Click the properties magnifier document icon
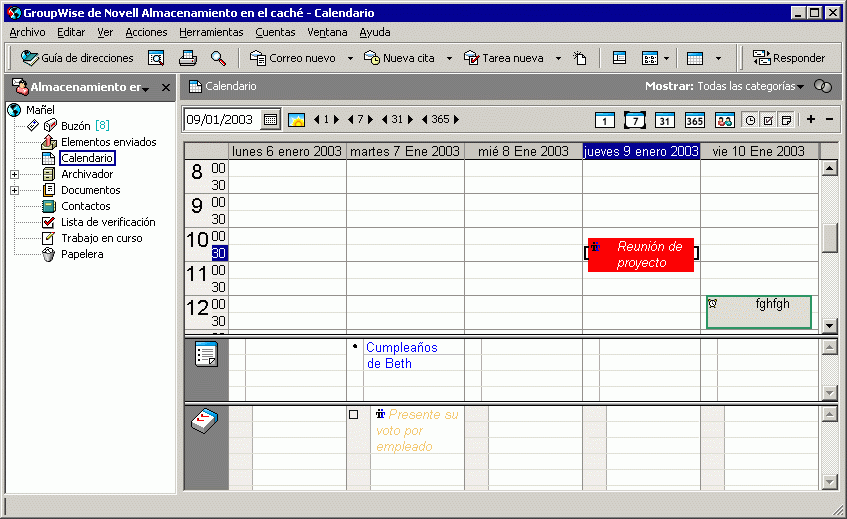The height and width of the screenshot is (519, 847). pos(156,58)
